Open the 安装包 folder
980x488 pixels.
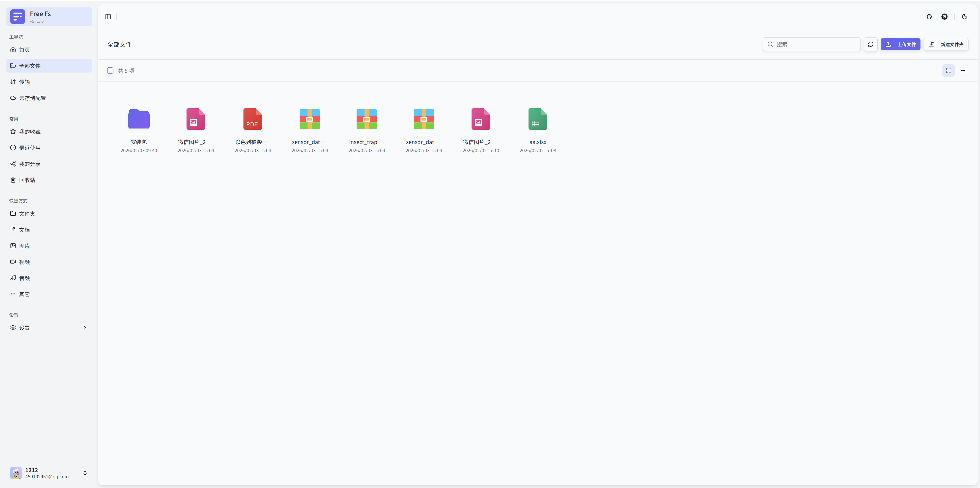click(138, 119)
